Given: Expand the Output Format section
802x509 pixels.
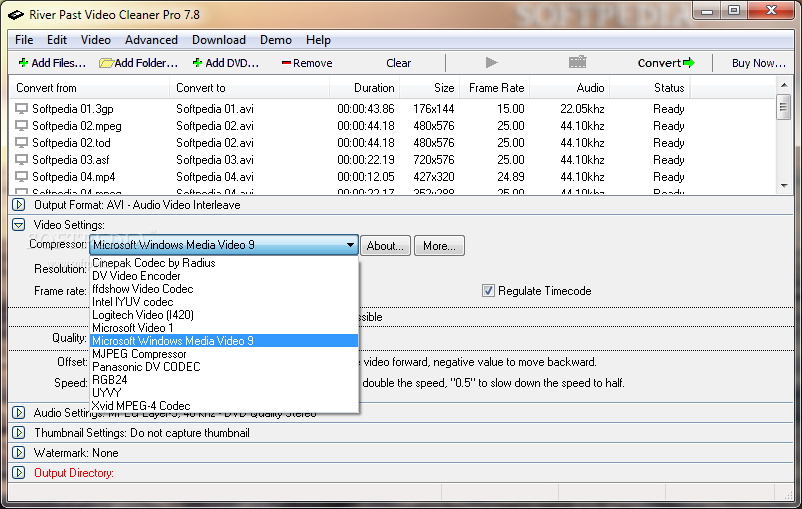Looking at the screenshot, I should [x=19, y=205].
